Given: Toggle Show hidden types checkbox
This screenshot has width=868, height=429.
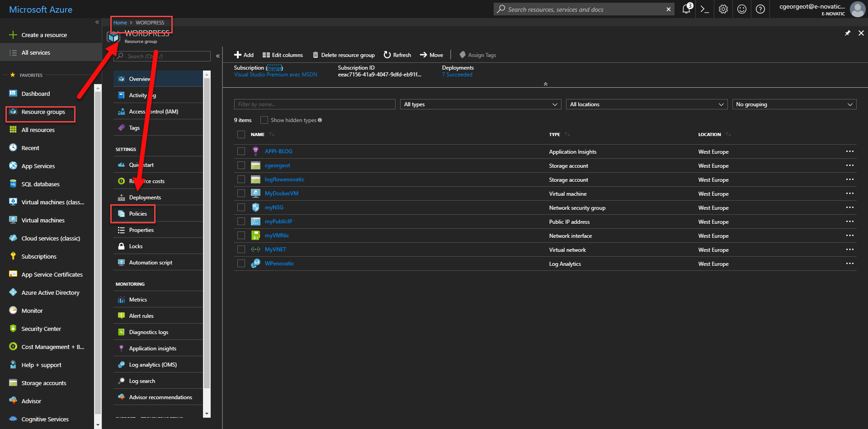Looking at the screenshot, I should point(264,120).
